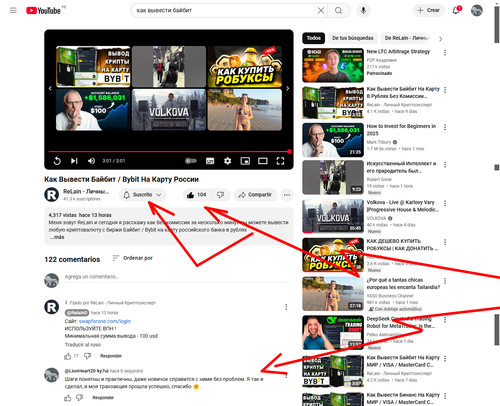This screenshot has height=406, width=500.
Task: Like the pinned ReLain comment
Action: 68,356
